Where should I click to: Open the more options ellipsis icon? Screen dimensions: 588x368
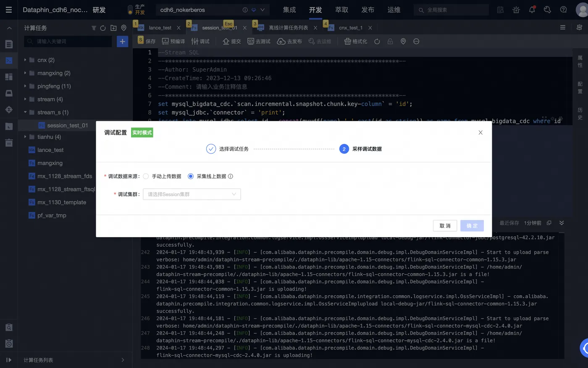(416, 41)
